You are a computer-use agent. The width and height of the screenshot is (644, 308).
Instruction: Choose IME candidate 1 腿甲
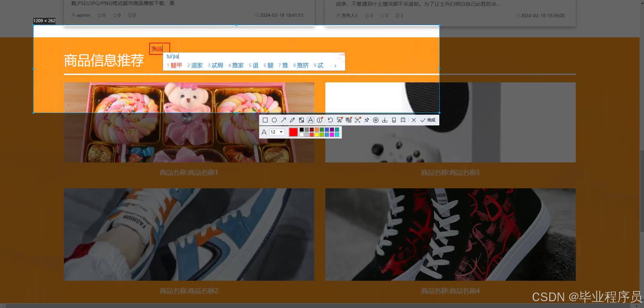click(174, 65)
